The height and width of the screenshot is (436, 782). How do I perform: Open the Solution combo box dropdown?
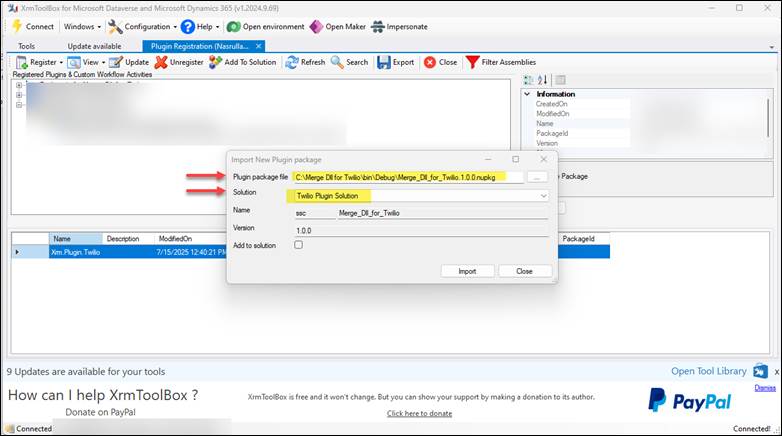point(544,196)
